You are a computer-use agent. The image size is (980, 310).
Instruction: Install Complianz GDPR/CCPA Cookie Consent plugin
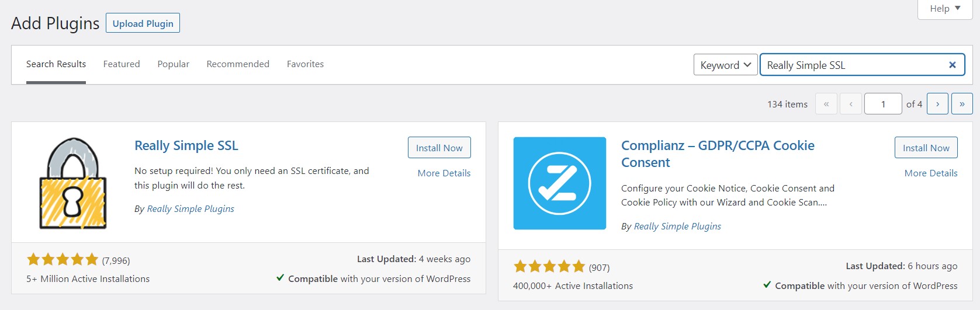926,148
